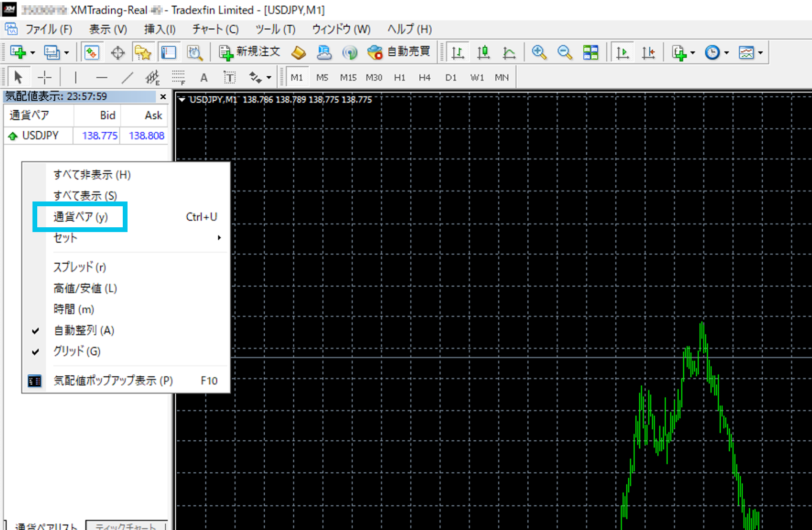The height and width of the screenshot is (530, 812).
Task: Toggle the Auto Arrange (自動整列) option
Action: point(84,330)
